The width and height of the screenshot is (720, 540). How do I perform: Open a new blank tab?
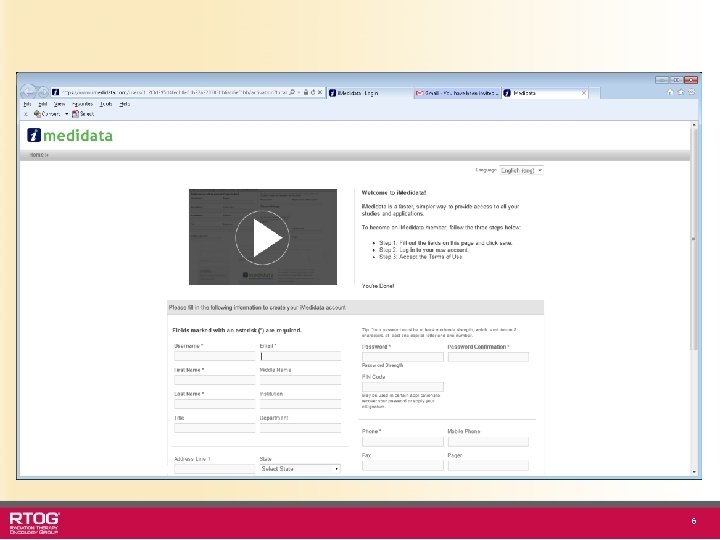pyautogui.click(x=594, y=93)
